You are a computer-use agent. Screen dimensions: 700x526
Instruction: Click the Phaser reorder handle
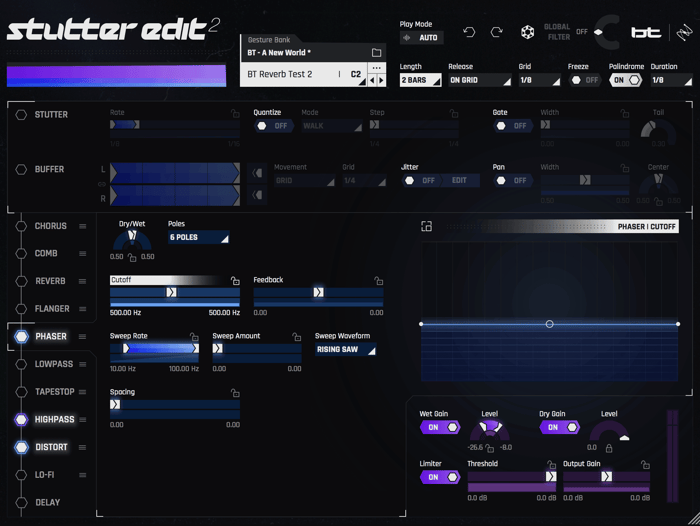[83, 337]
